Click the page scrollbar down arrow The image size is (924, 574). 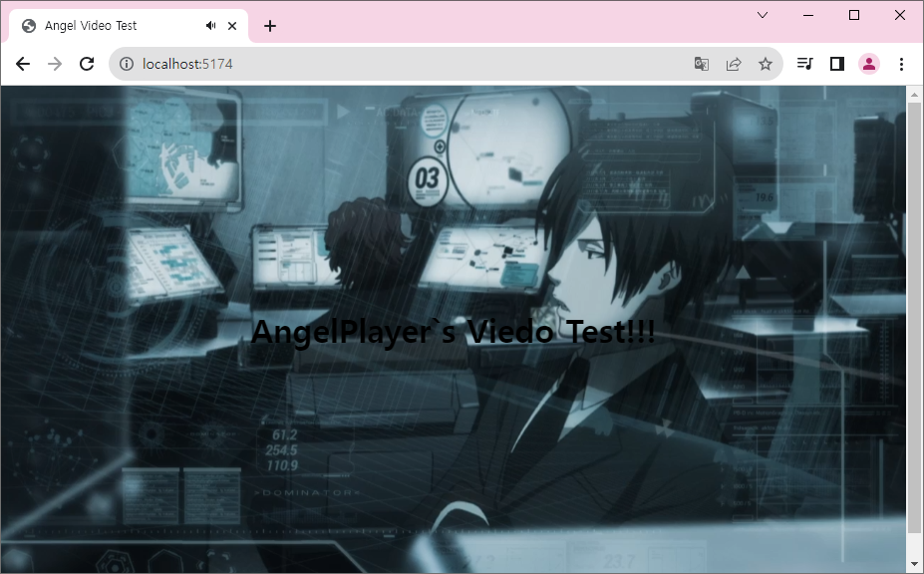(x=914, y=565)
